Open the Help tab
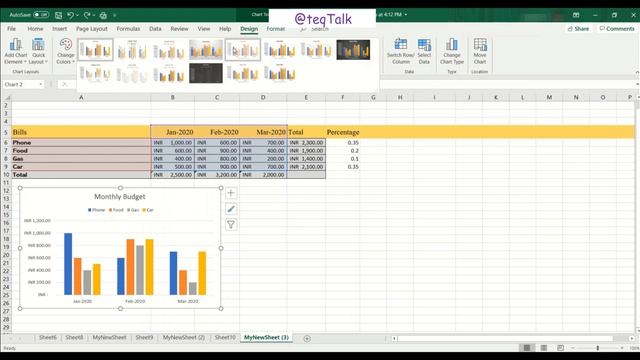 (225, 29)
